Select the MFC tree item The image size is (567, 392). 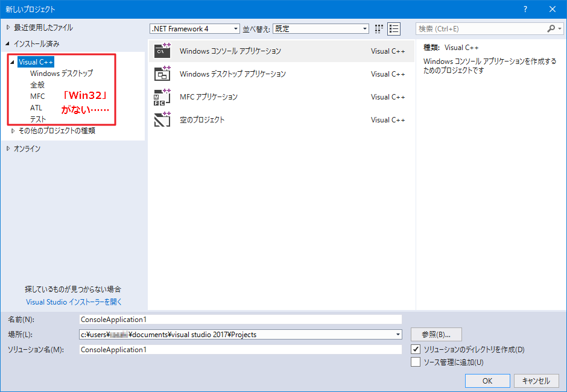click(37, 96)
